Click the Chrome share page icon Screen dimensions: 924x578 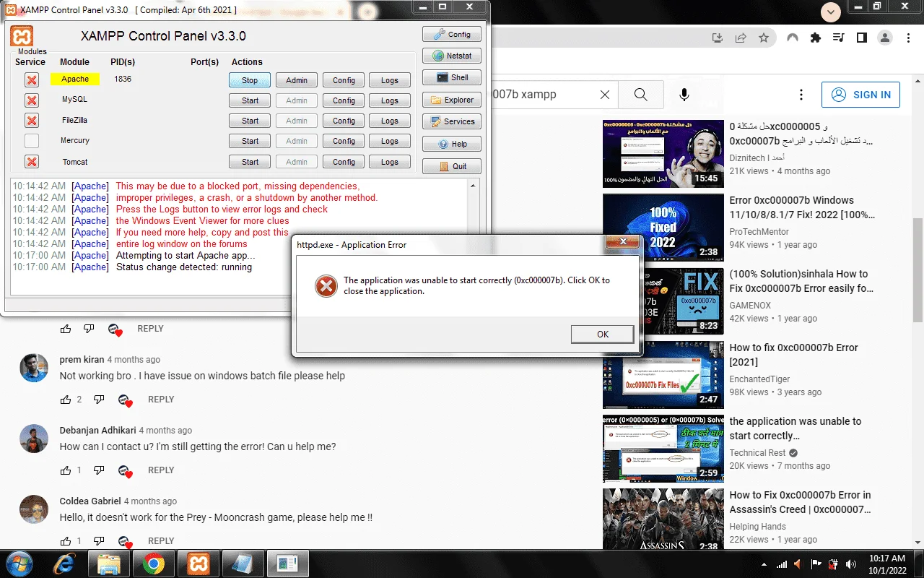[741, 38]
